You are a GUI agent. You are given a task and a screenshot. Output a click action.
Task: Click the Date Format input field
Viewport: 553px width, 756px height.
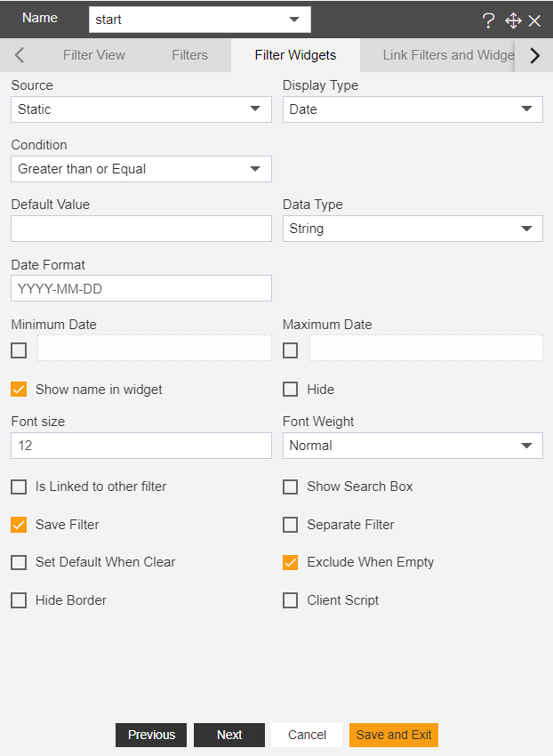click(x=141, y=288)
